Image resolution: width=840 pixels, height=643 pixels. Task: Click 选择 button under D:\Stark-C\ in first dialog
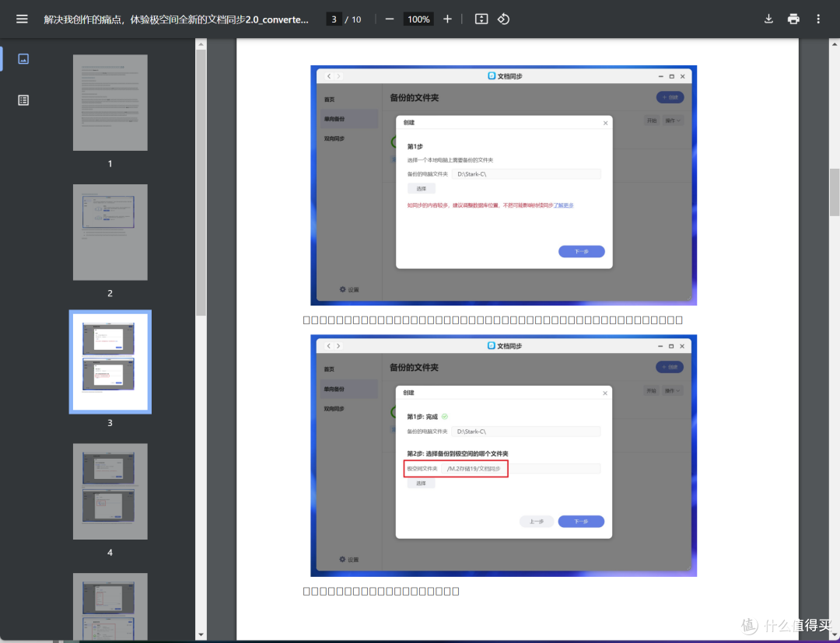coord(422,188)
